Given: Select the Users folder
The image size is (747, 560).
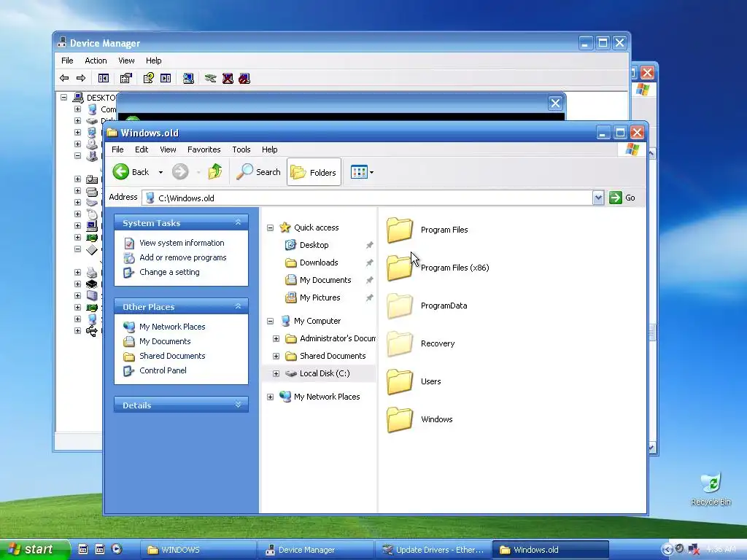Looking at the screenshot, I should (x=400, y=381).
